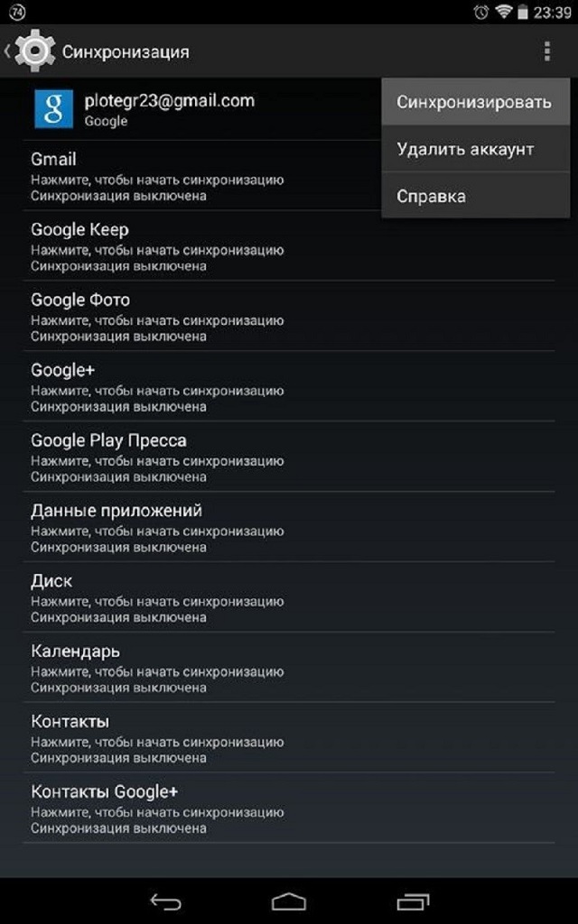
Task: Tap the Android back navigation button
Action: click(x=166, y=901)
